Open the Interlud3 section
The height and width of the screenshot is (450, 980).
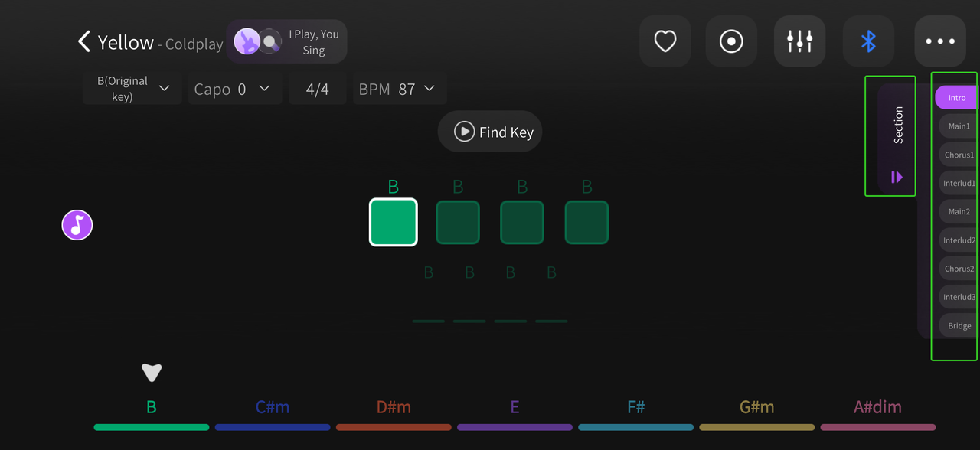coord(959,297)
